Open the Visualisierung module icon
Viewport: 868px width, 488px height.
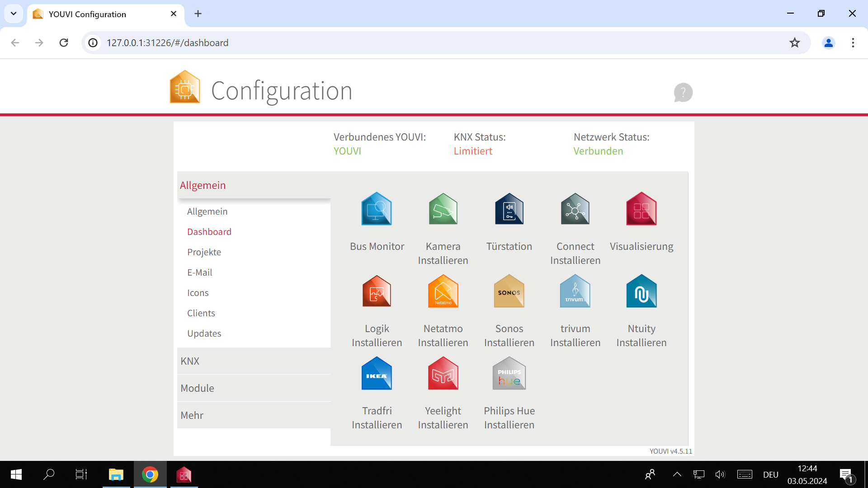(x=642, y=209)
